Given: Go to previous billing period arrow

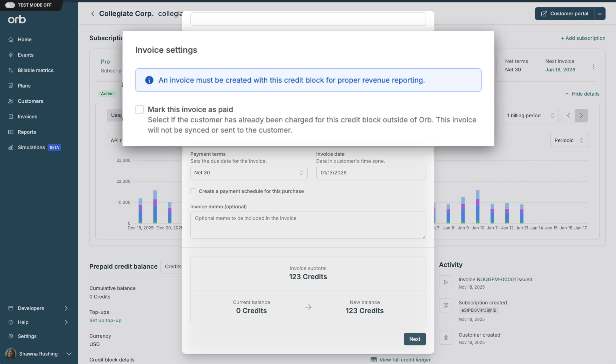Looking at the screenshot, I should (568, 115).
